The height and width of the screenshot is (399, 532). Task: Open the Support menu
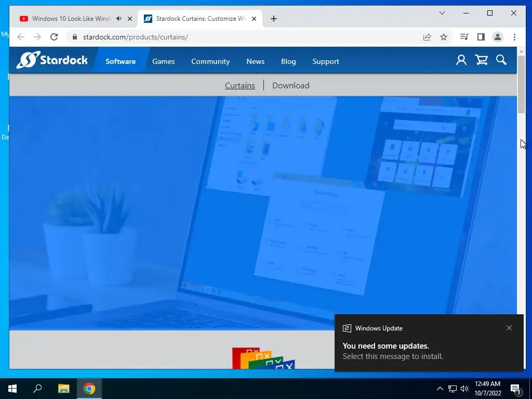(x=326, y=61)
